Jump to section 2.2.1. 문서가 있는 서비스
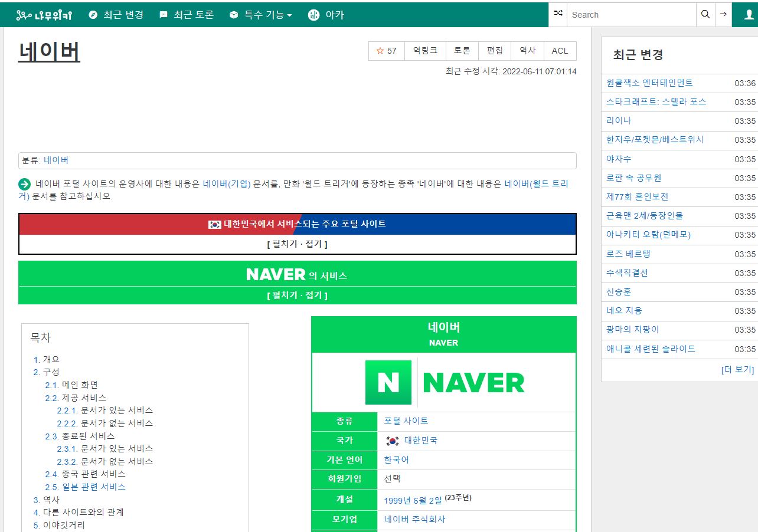Image resolution: width=758 pixels, height=532 pixels. [104, 410]
